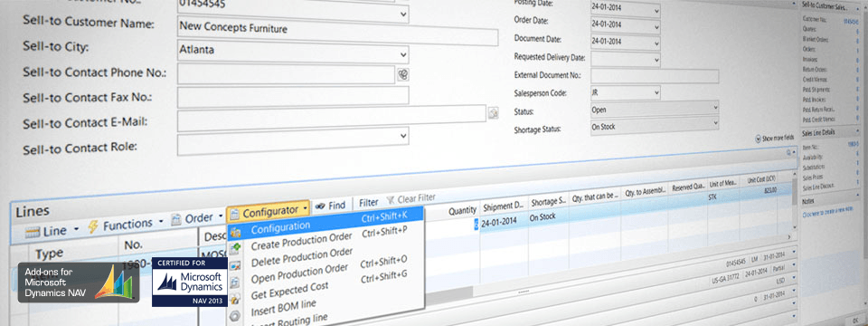
Task: Select Create Production Order menu entry
Action: click(301, 241)
